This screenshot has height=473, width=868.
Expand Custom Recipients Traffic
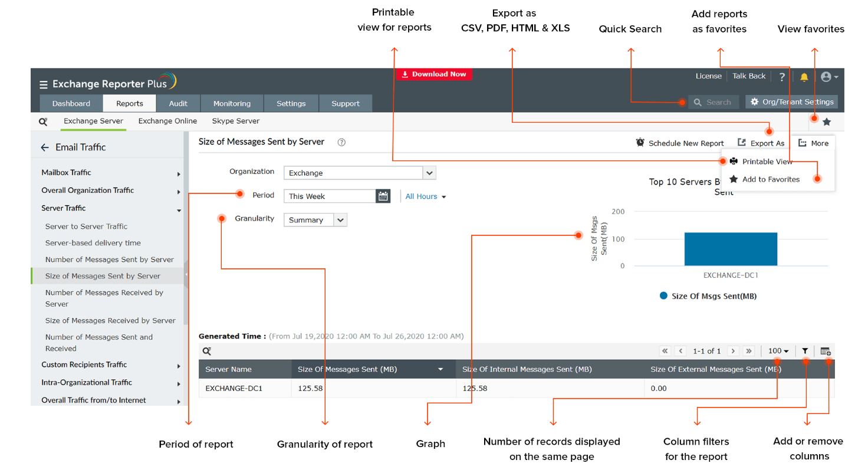(110, 365)
